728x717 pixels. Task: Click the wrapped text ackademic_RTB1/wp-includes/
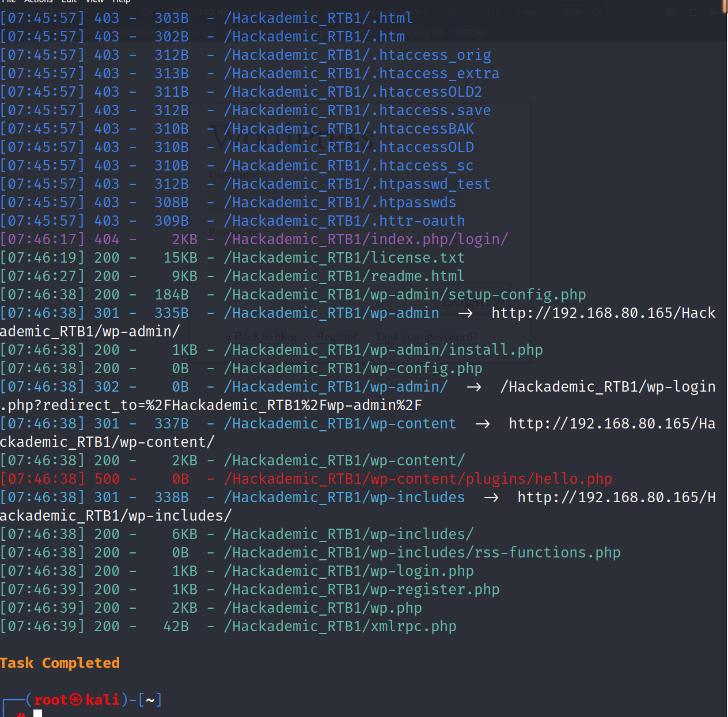(116, 515)
